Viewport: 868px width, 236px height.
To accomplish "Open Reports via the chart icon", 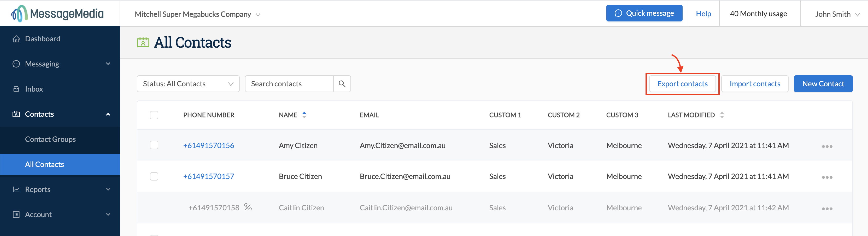I will (16, 189).
